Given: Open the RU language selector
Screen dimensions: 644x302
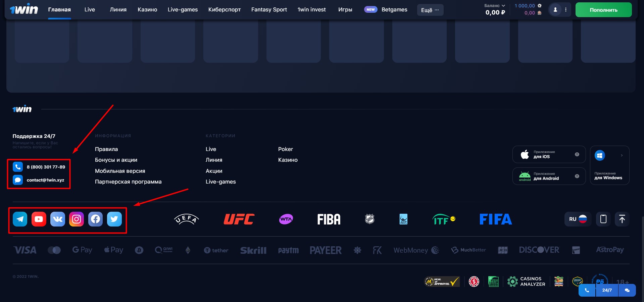Looking at the screenshot, I should coord(578,219).
